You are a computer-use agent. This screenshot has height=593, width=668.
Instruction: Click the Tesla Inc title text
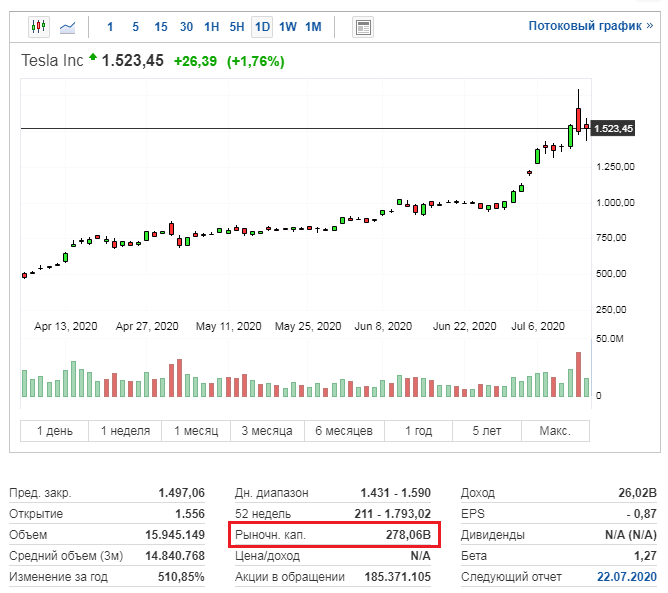pos(52,60)
